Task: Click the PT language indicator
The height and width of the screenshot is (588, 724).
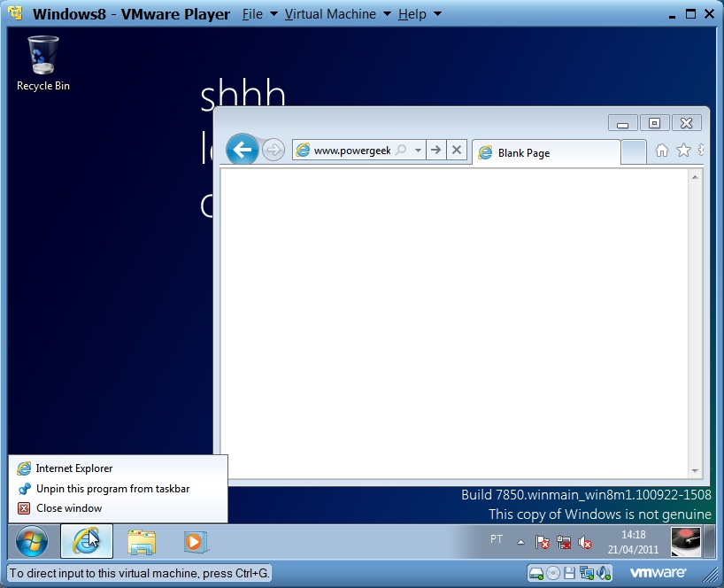Action: coord(497,539)
